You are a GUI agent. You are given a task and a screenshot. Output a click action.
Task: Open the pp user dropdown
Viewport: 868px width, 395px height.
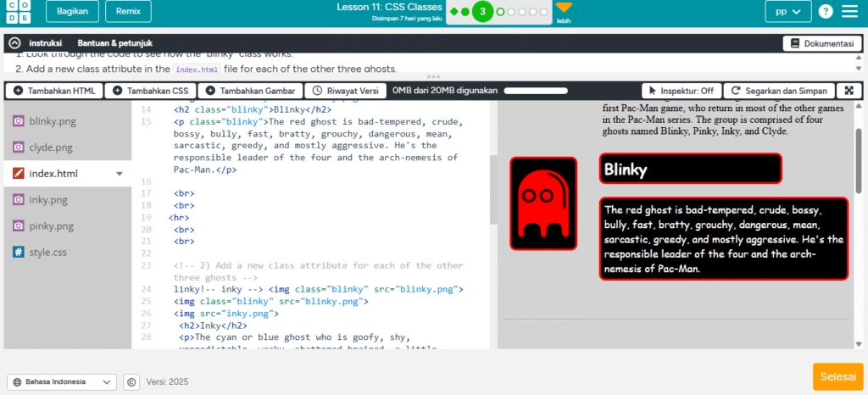pos(788,11)
